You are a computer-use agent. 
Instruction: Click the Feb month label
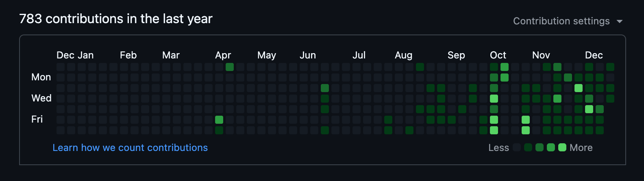coord(128,55)
